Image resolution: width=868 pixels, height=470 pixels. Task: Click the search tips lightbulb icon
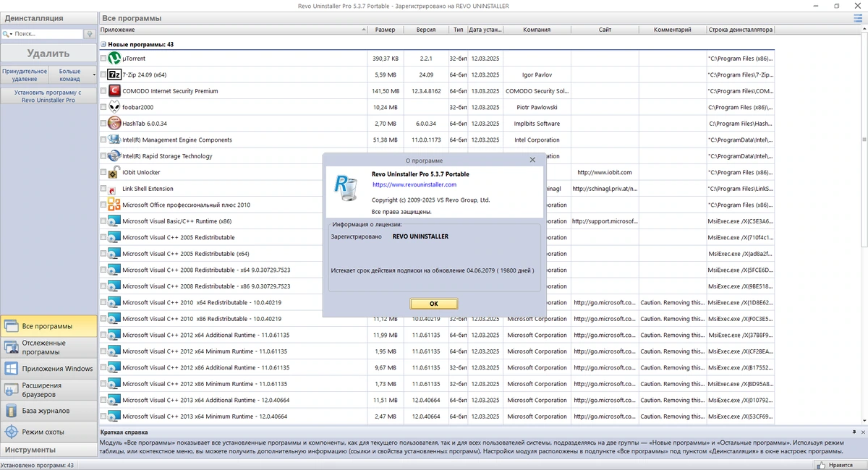point(90,33)
